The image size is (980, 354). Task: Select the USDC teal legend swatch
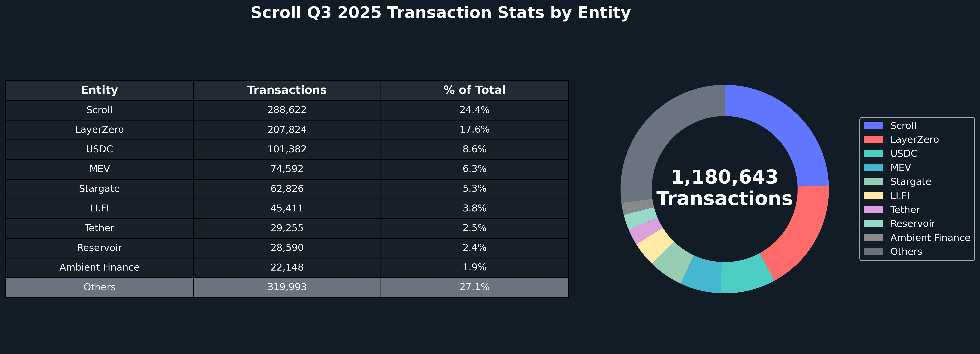click(873, 153)
